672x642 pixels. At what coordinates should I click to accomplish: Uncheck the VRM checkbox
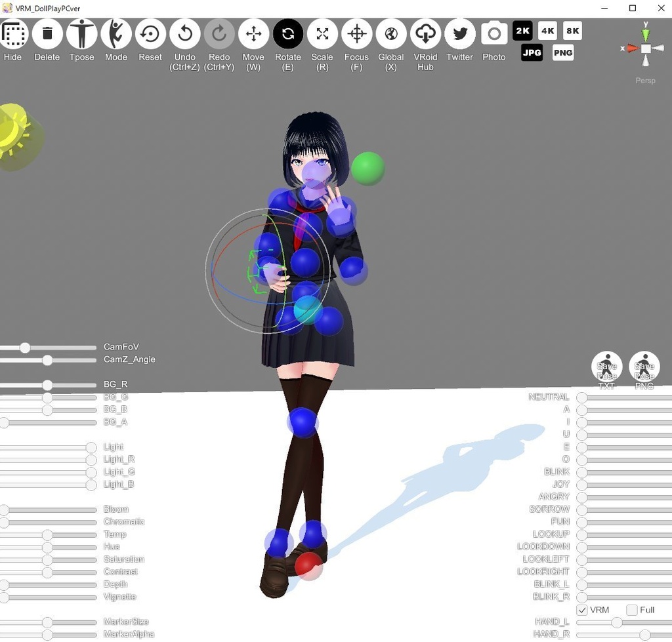pyautogui.click(x=581, y=610)
